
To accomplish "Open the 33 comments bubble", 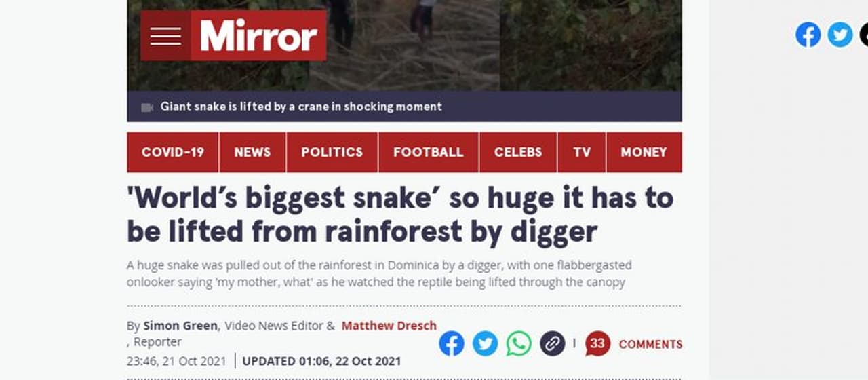I will tap(597, 344).
